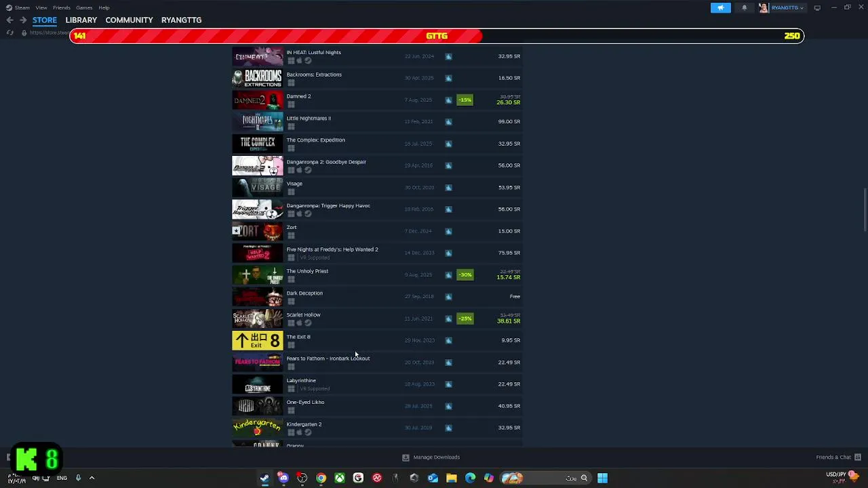Show hidden taskbar tray icons
The image size is (868, 488).
point(92,478)
